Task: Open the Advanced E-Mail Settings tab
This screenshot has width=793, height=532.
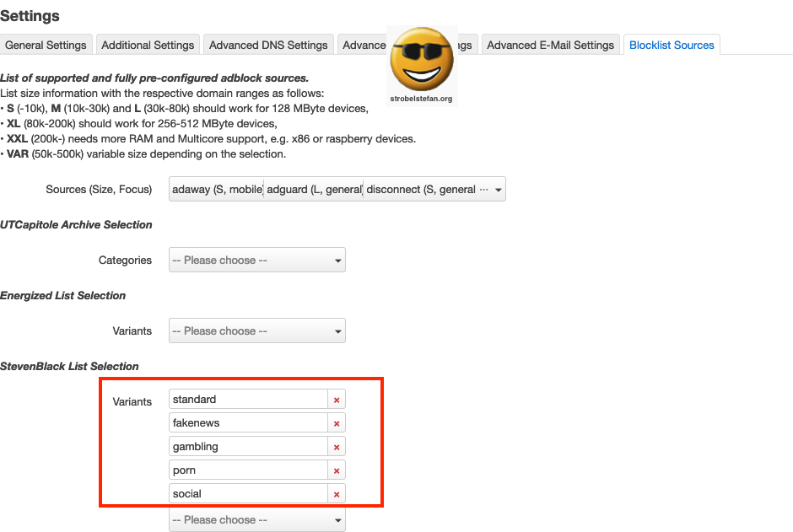Action: (x=550, y=46)
